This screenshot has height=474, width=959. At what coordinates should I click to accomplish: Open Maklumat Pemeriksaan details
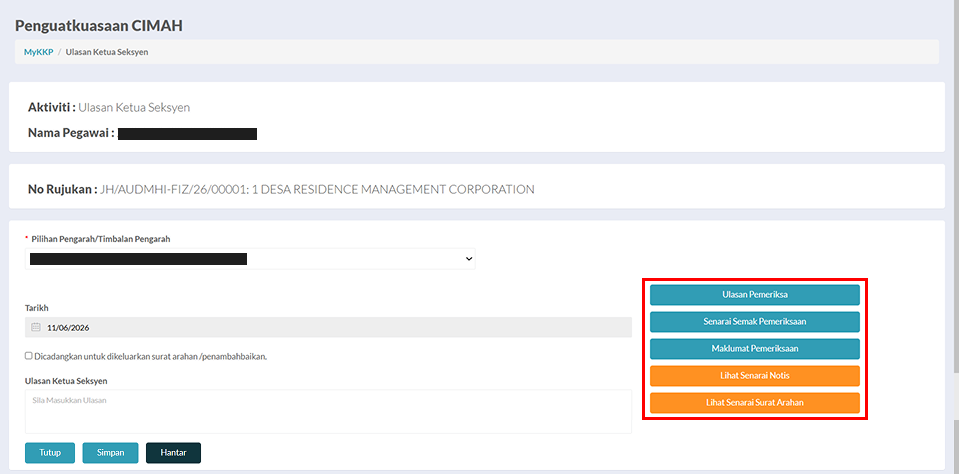pos(755,349)
